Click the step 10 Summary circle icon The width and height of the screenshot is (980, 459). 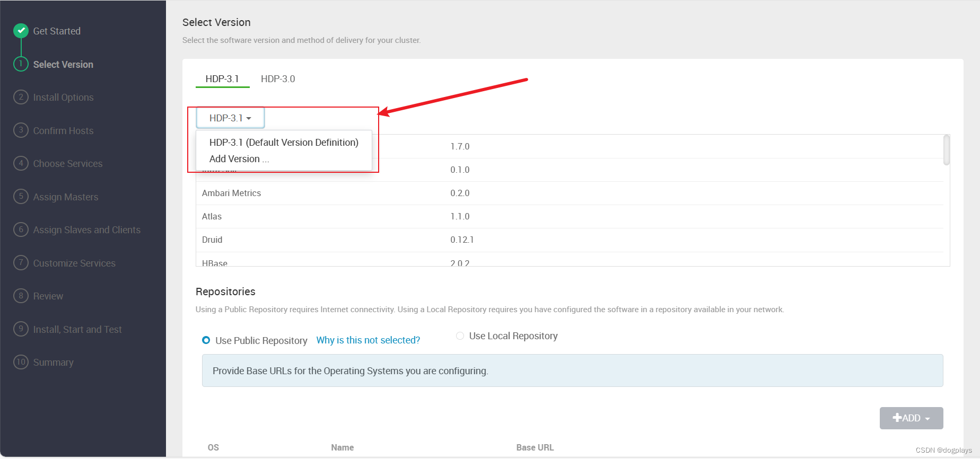click(21, 362)
